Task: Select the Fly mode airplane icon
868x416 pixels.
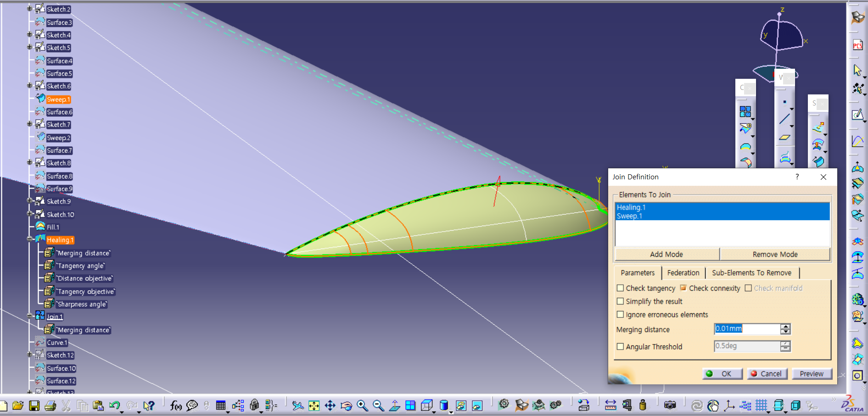Action: click(298, 405)
